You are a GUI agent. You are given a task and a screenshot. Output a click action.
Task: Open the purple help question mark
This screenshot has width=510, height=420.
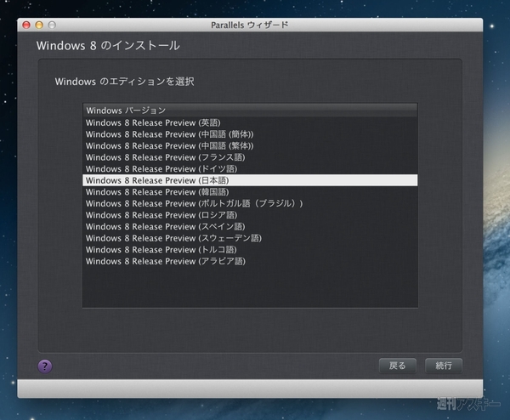(x=45, y=366)
